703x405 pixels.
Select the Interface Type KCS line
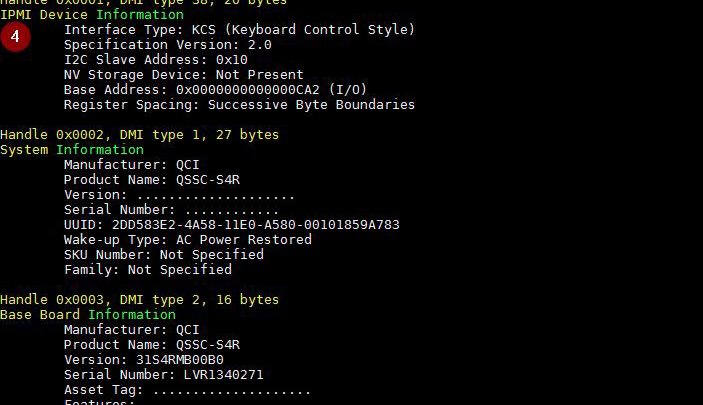239,30
